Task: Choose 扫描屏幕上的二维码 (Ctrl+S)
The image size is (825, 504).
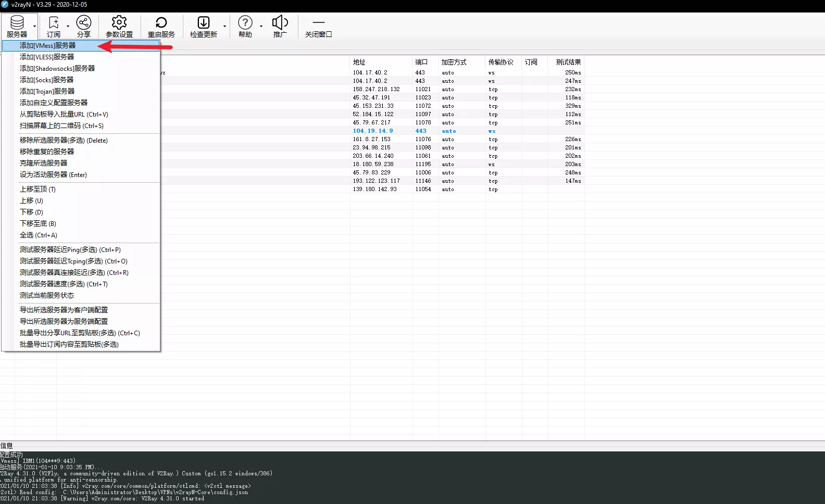Action: [x=81, y=126]
